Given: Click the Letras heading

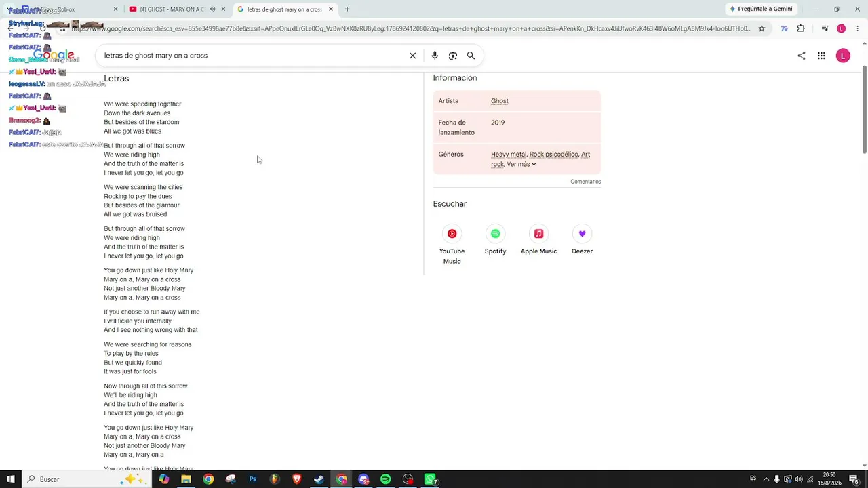Looking at the screenshot, I should click(117, 79).
